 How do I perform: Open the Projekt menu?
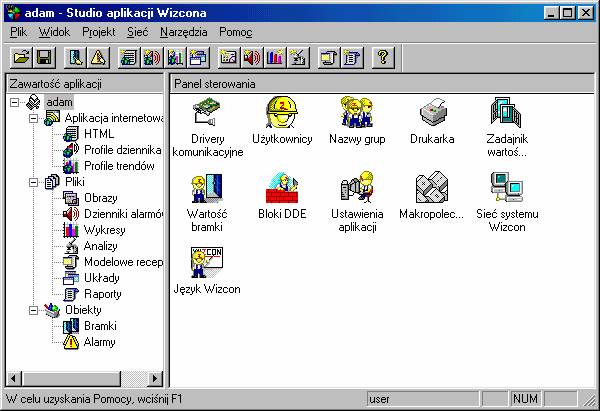click(99, 32)
